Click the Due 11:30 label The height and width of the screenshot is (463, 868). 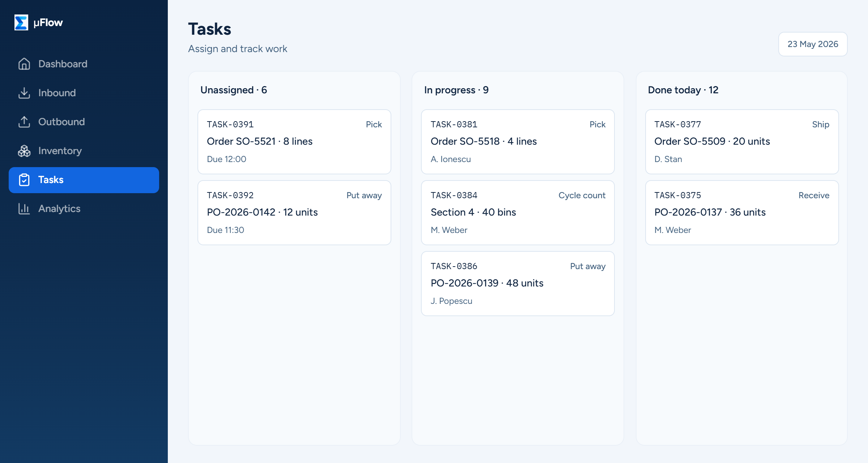tap(225, 230)
